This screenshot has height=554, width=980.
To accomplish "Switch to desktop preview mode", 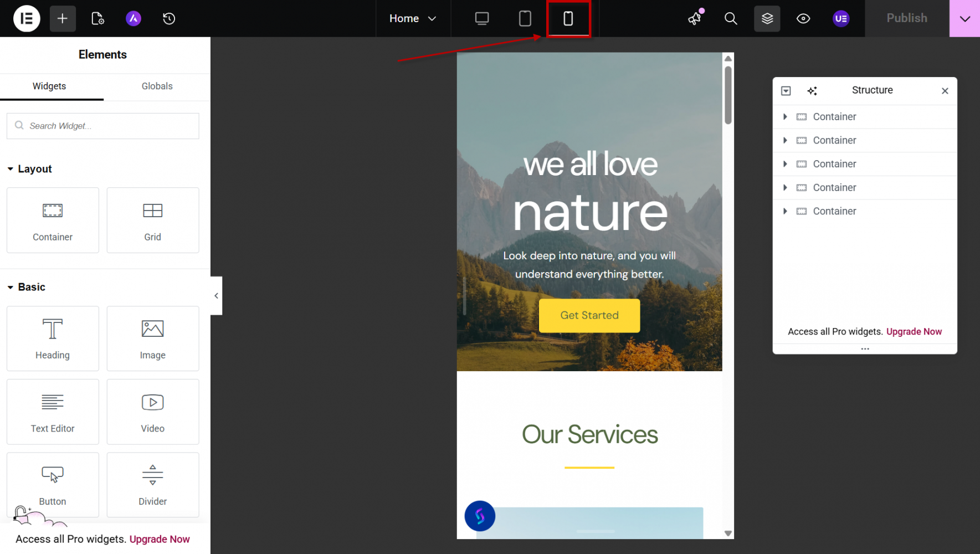I will [482, 18].
